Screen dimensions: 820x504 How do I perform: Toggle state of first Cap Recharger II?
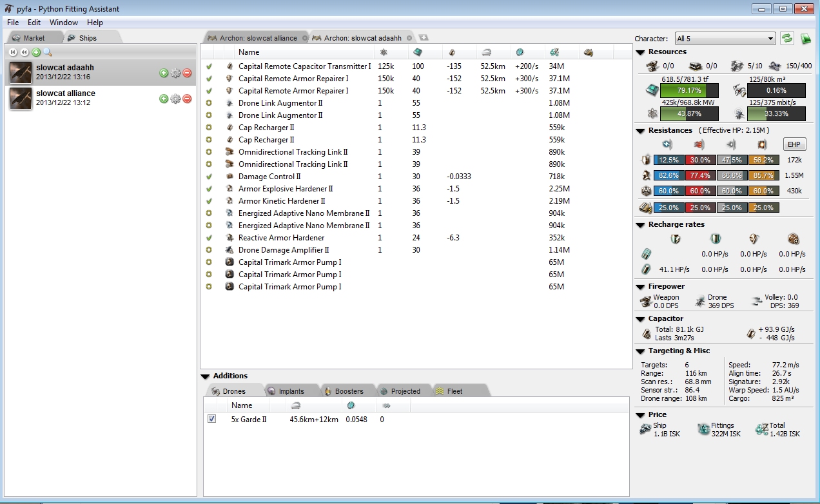209,128
